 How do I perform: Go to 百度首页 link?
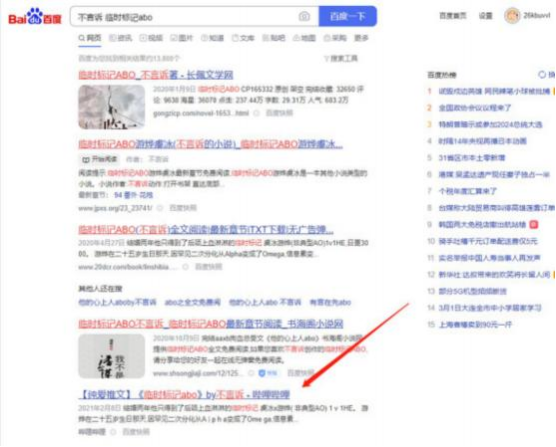coord(453,16)
